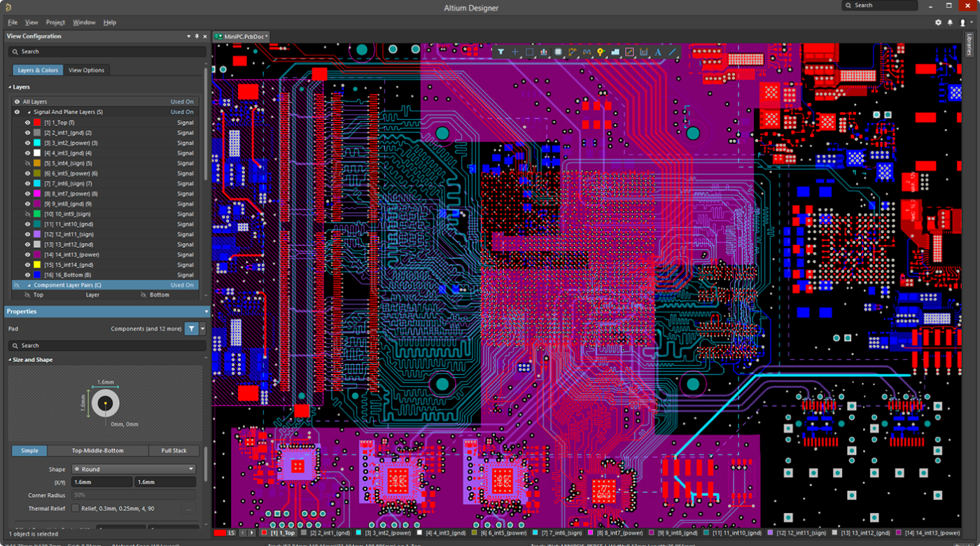Toggle visibility of 16_Bottom layer
Viewport: 980px width, 546px height.
(28, 275)
